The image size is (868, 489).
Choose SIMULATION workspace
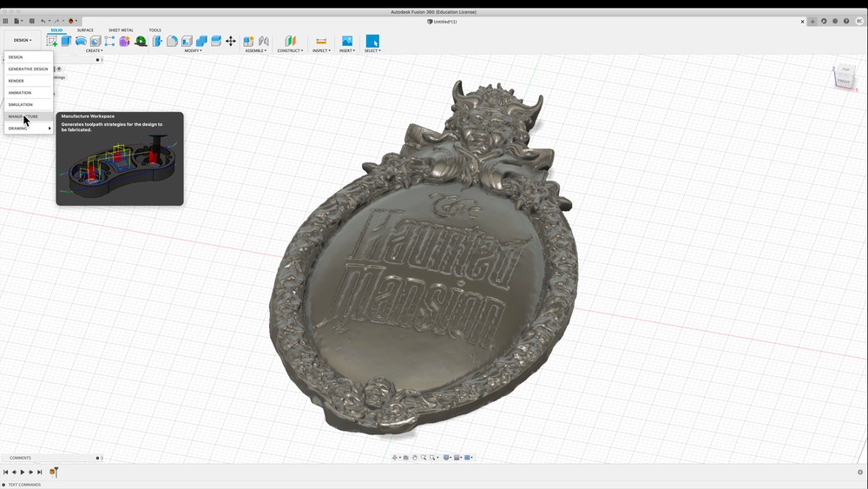tap(29, 104)
